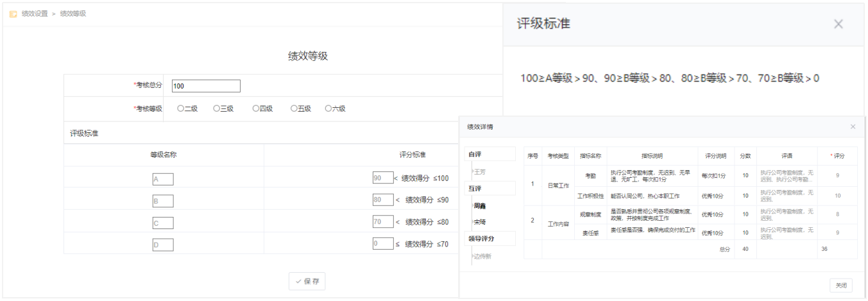Pick the 六级 radio button
868x301 pixels.
[x=328, y=109]
